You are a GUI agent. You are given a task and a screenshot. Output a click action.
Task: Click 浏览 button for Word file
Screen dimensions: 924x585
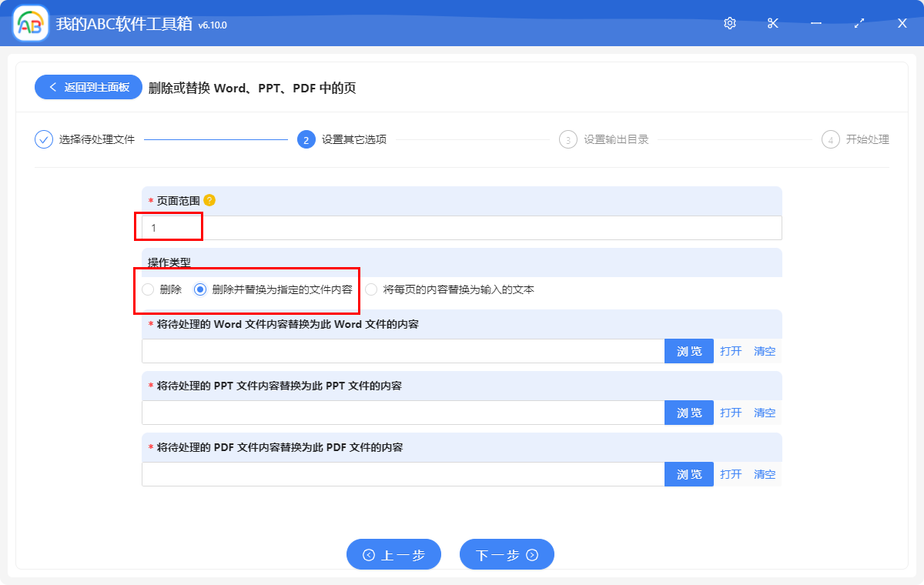[689, 351]
